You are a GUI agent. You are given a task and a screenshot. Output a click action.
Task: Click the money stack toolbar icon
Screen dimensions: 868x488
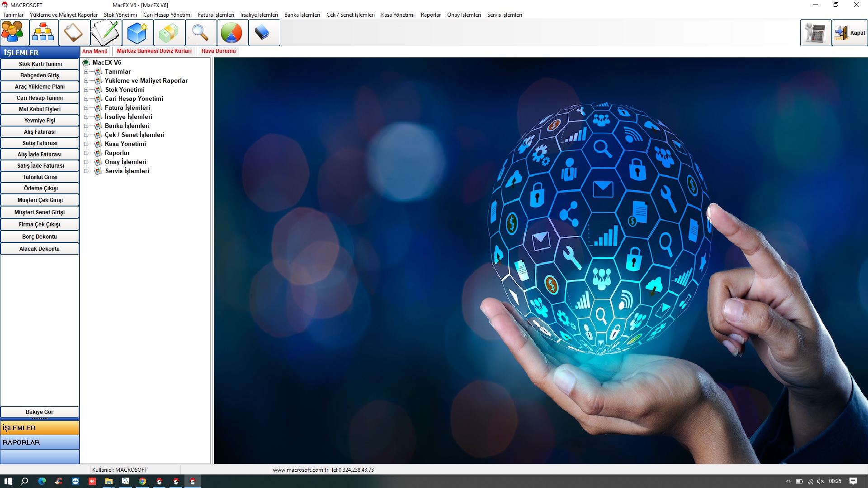(169, 33)
